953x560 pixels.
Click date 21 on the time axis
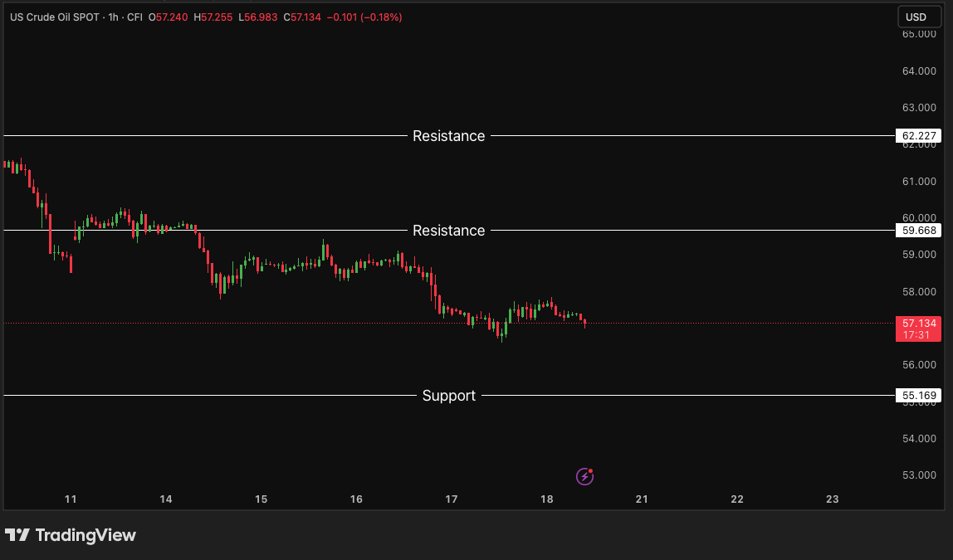642,499
